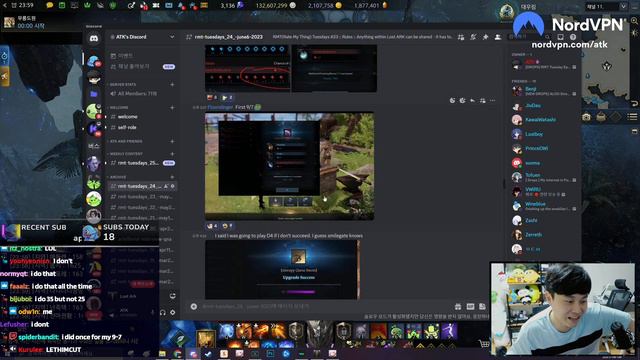Screen dimensions: 640x360
Task: Click in-game shop cart icon
Action: pyautogui.click(x=484, y=344)
